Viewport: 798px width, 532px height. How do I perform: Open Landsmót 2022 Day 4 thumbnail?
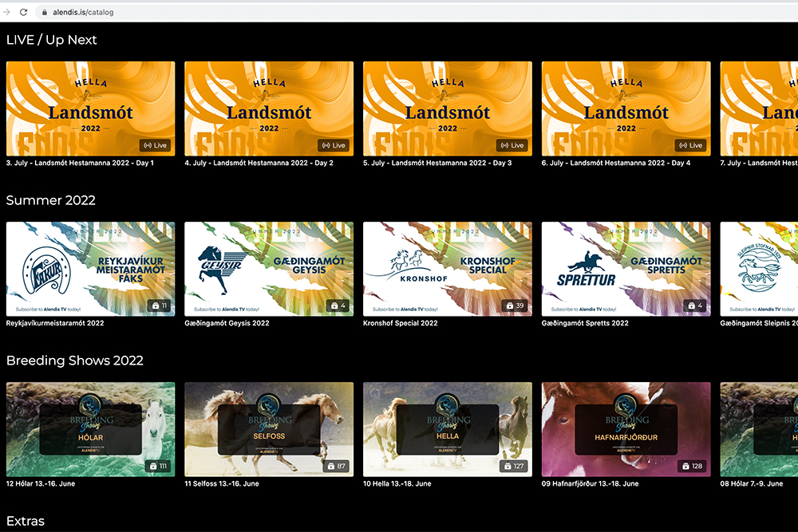coord(626,108)
